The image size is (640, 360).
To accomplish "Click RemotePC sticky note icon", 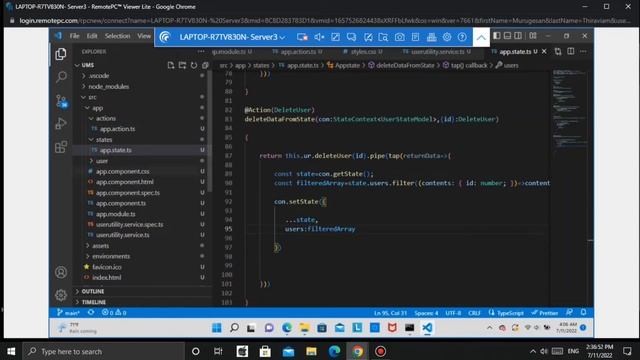I will [368, 37].
